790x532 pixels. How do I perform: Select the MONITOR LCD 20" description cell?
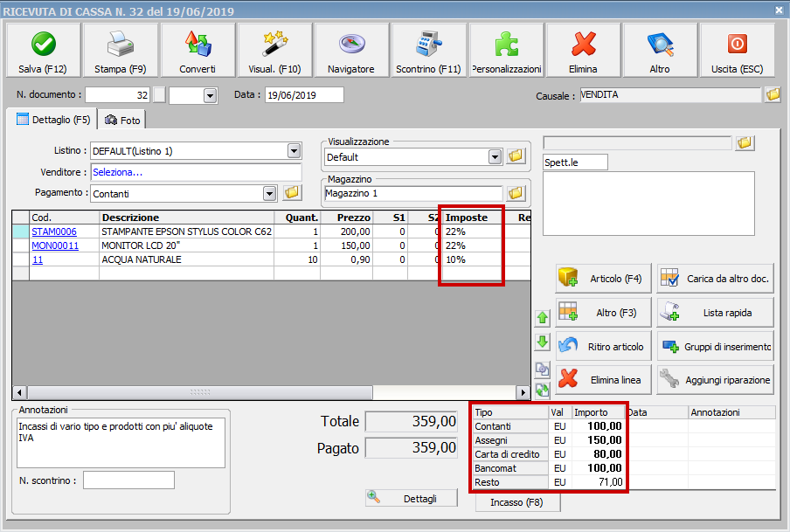(x=186, y=245)
